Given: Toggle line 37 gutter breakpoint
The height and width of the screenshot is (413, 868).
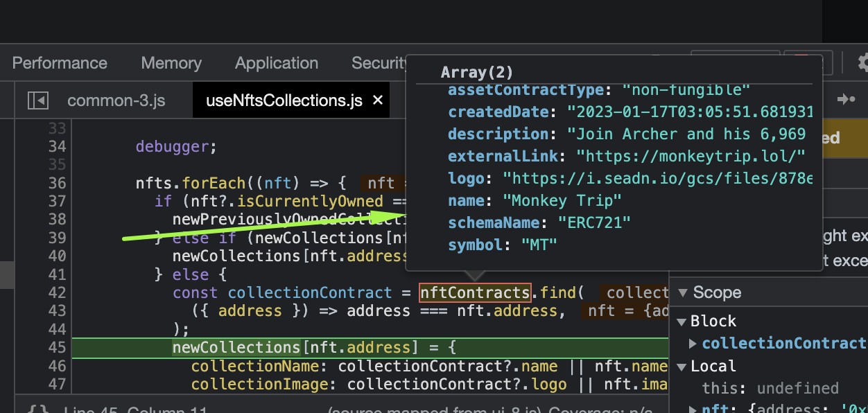Looking at the screenshot, I should (x=58, y=201).
